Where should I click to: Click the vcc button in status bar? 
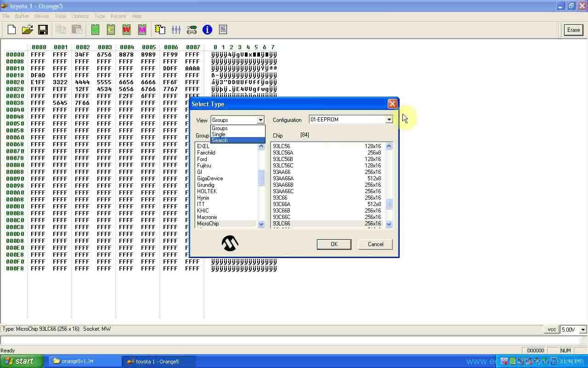[552, 329]
